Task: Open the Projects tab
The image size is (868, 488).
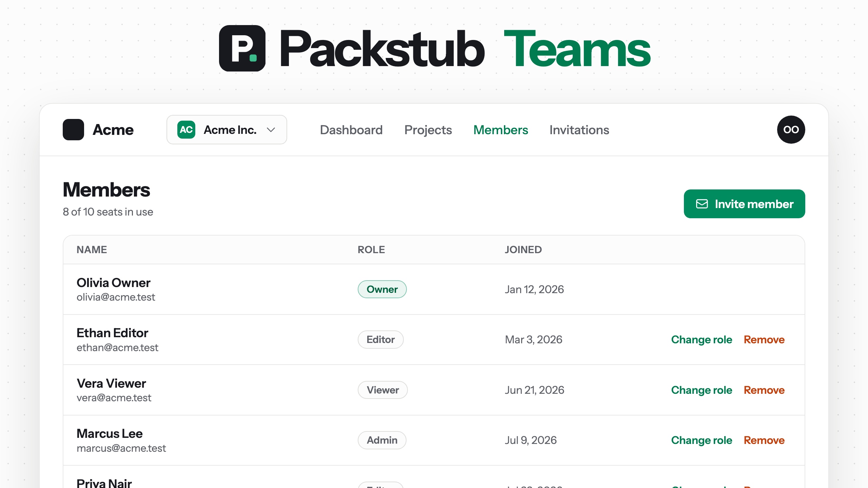Action: pyautogui.click(x=428, y=130)
